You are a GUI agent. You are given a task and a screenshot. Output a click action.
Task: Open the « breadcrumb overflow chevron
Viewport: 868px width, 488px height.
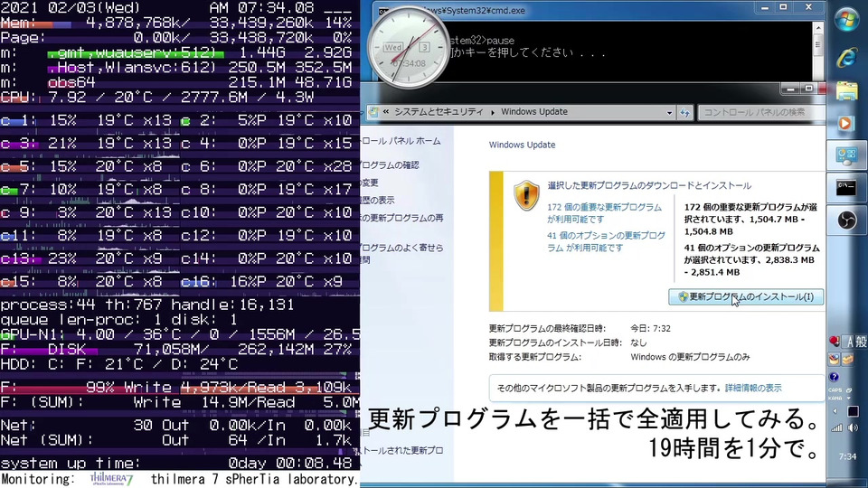(x=386, y=112)
